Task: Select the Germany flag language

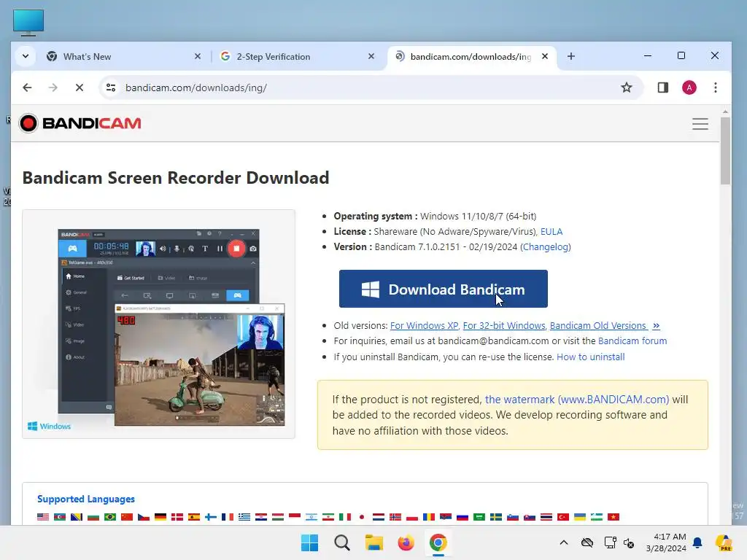Action: pos(160,517)
